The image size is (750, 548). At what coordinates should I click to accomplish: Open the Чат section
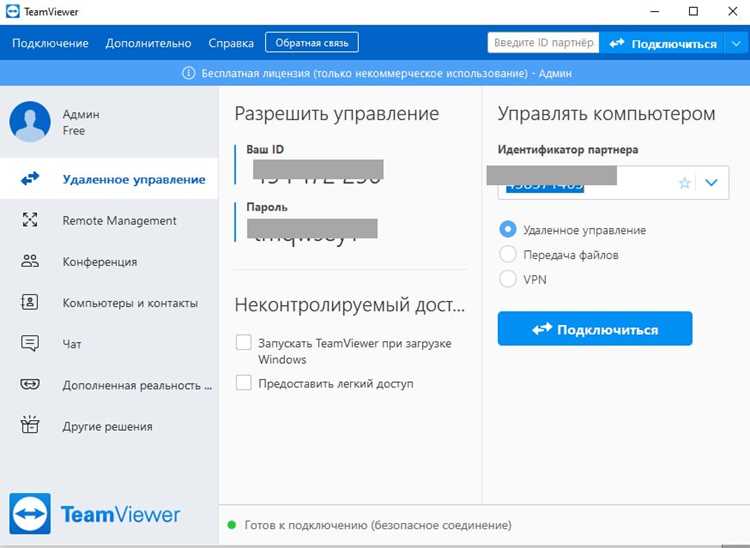click(109, 343)
